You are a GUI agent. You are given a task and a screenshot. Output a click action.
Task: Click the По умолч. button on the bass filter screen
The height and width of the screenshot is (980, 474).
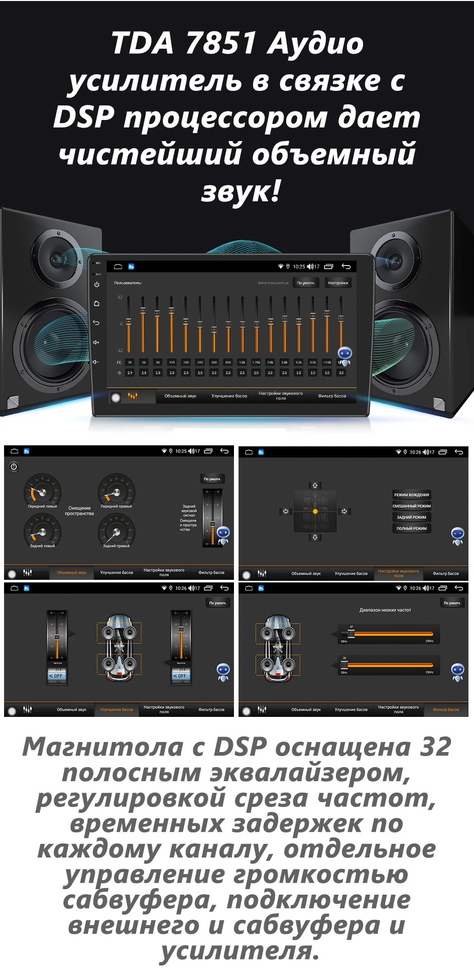tap(452, 602)
